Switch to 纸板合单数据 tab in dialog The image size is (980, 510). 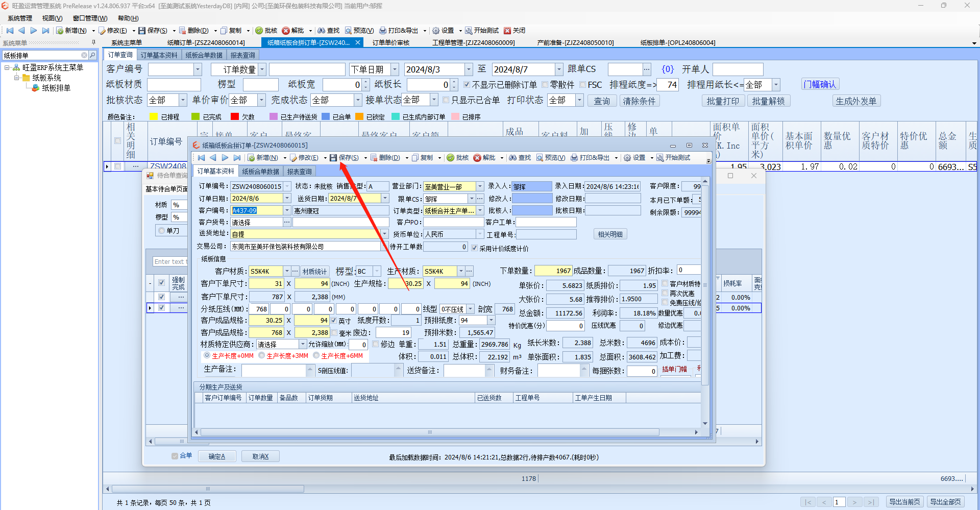coord(260,172)
